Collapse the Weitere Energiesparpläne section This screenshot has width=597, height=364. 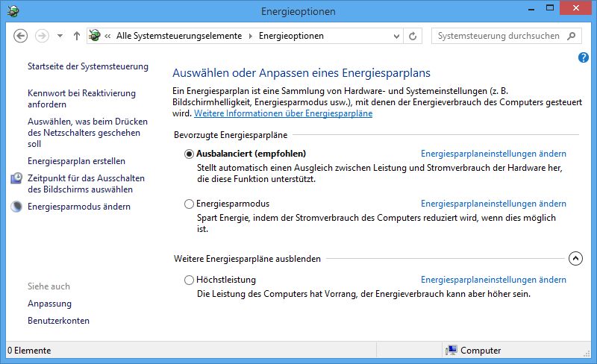pyautogui.click(x=575, y=259)
